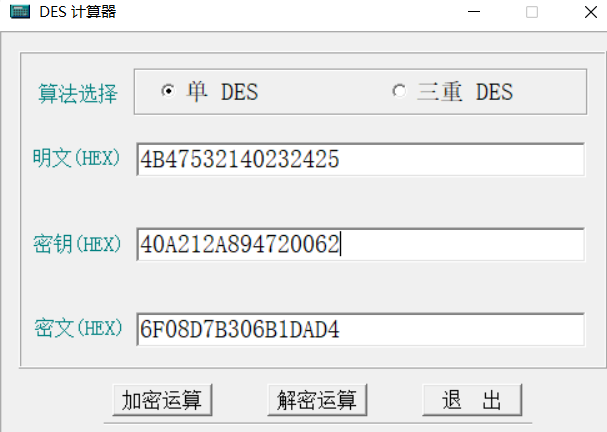The width and height of the screenshot is (607, 432).
Task: Click the 明文(HEX) label text
Action: pos(76,158)
